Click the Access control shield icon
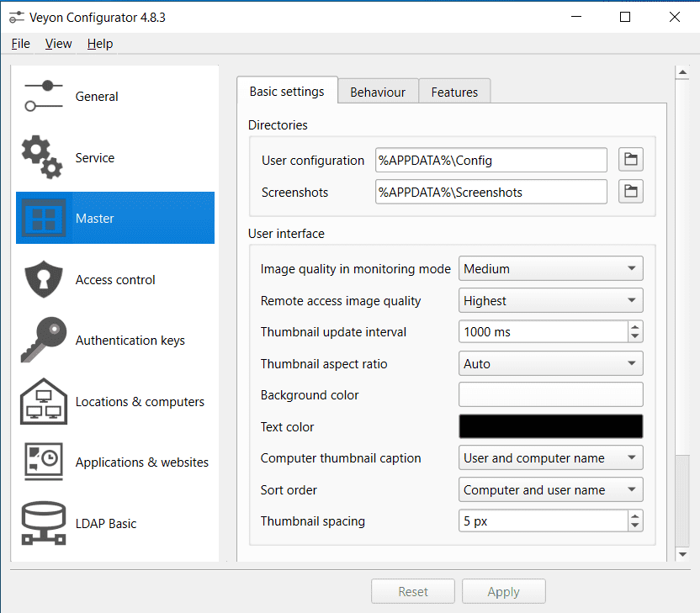The width and height of the screenshot is (700, 613). click(x=42, y=280)
